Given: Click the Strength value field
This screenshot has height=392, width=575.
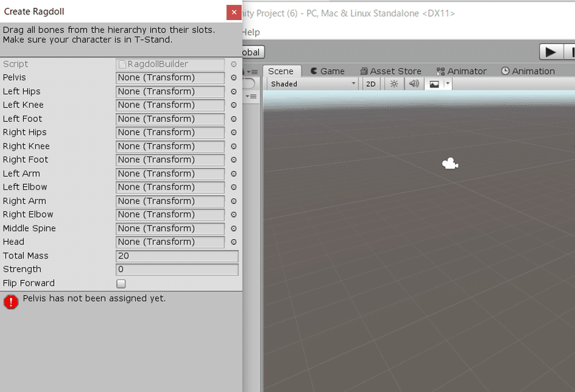Looking at the screenshot, I should tap(177, 269).
